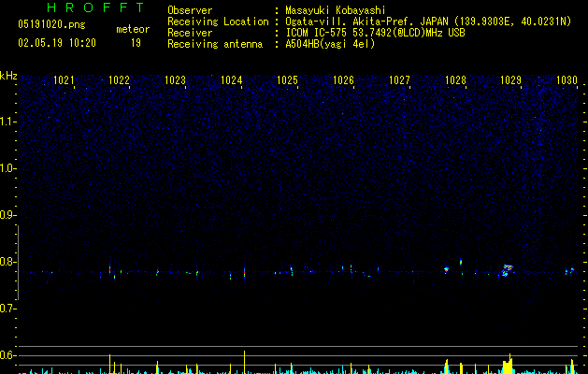Screen dimensions: 588x374
Task: Click the Receiver label
Action: [x=190, y=33]
